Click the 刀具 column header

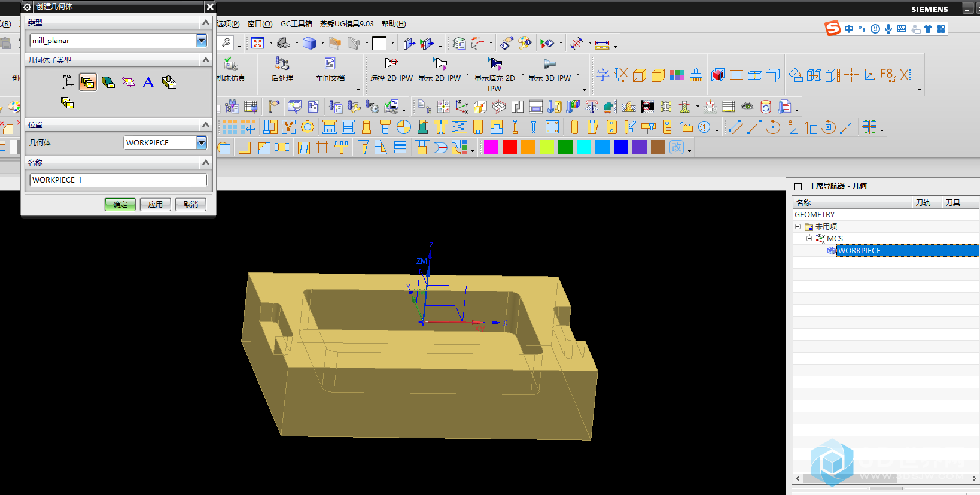click(961, 202)
